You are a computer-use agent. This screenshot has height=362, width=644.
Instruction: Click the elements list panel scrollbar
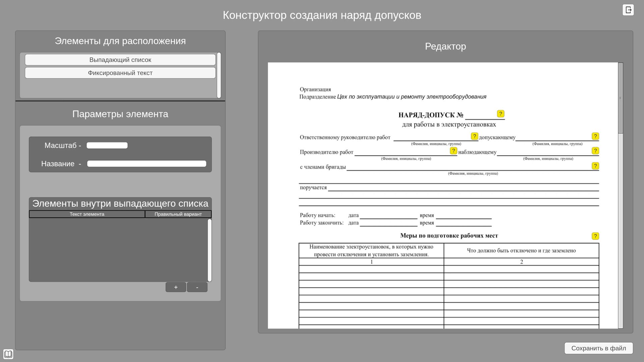point(219,75)
